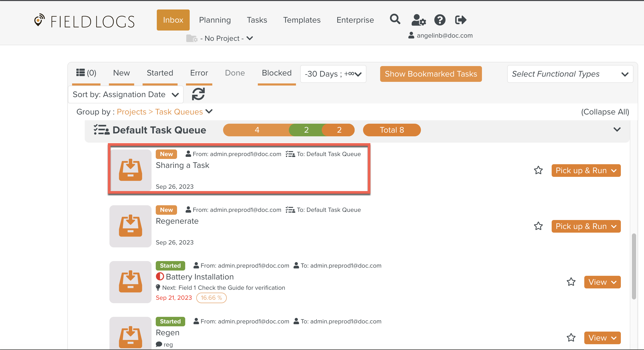Screen dimensions: 644x350
Task: Collapse the Default Task Queue chevron
Action: (x=617, y=130)
